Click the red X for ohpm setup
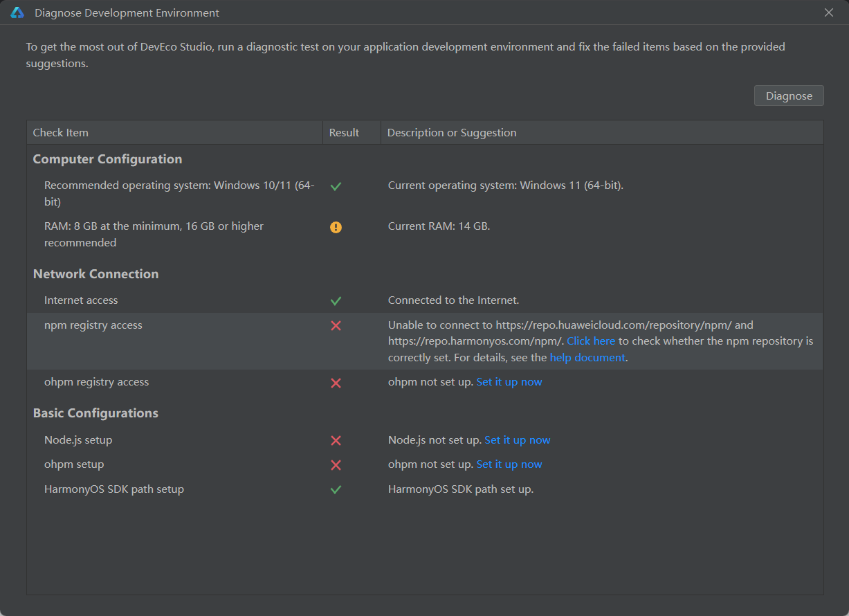 [x=336, y=465]
